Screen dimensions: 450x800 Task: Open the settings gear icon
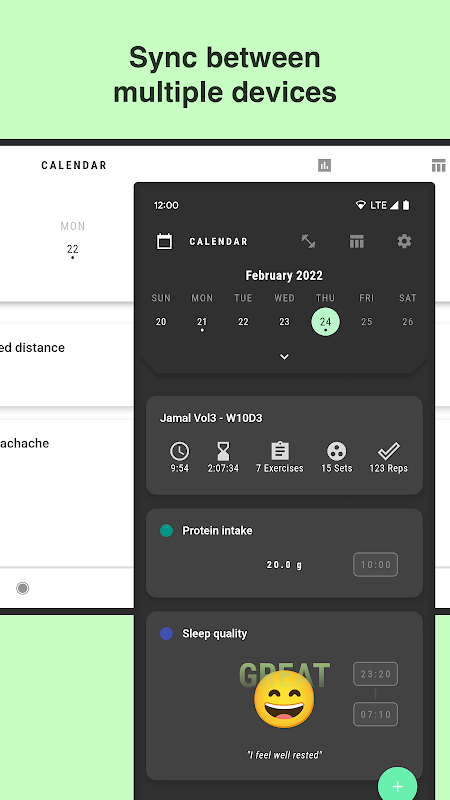click(404, 241)
